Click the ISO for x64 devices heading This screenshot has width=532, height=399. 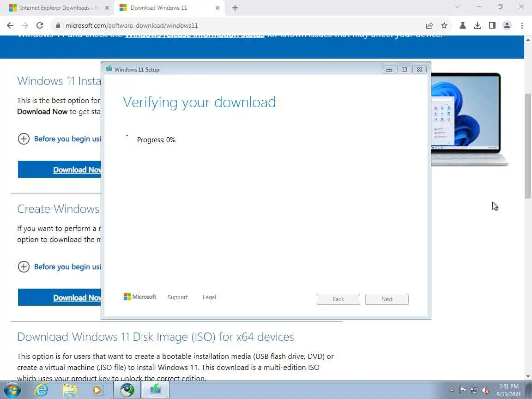point(155,337)
